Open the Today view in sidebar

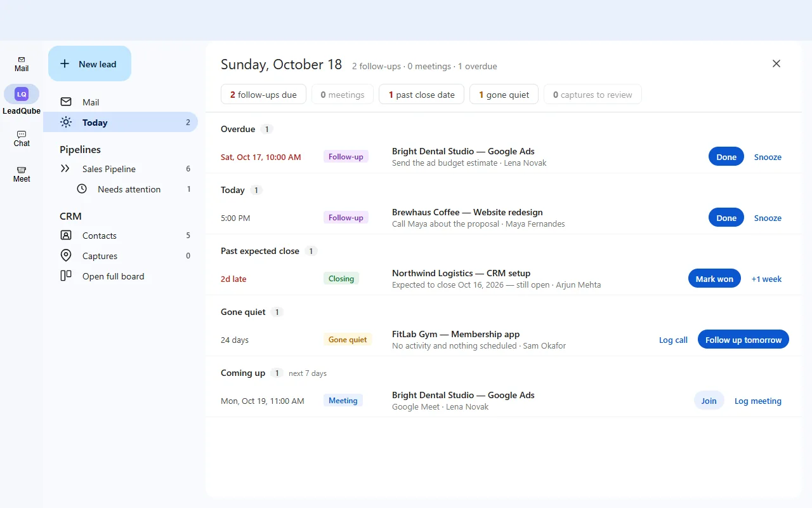click(x=121, y=122)
